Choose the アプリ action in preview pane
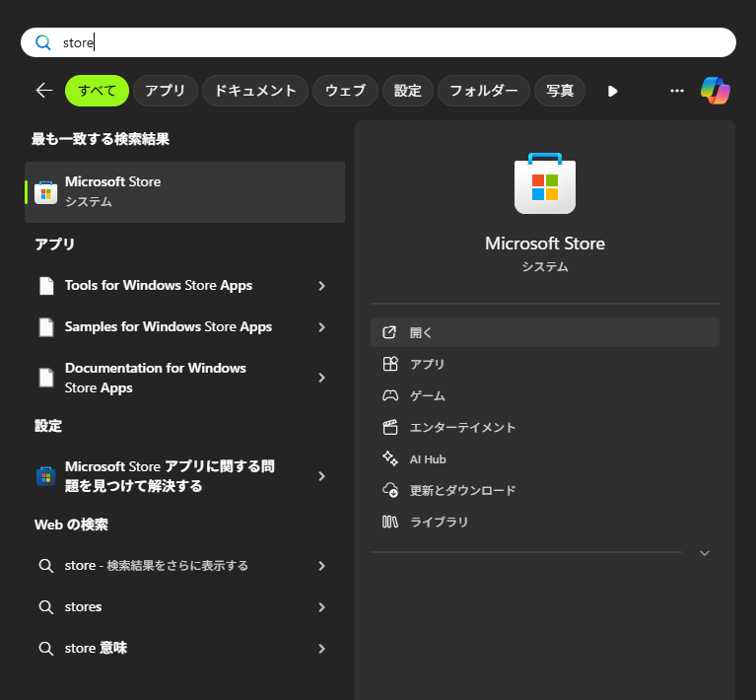Viewport: 756px width, 700px height. (x=545, y=364)
